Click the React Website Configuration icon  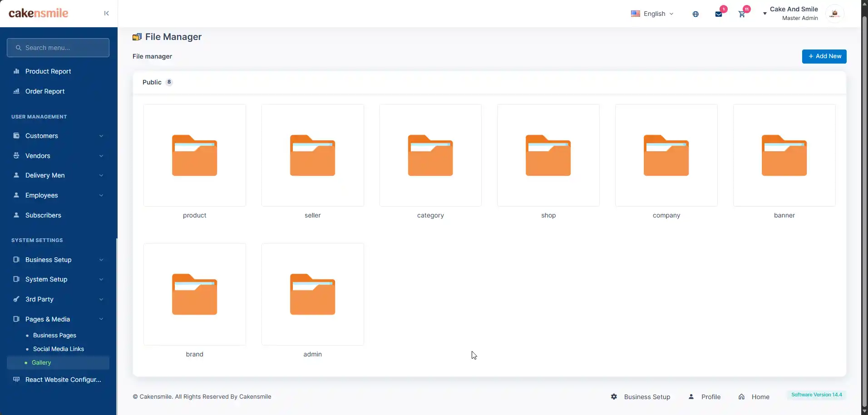pyautogui.click(x=16, y=380)
